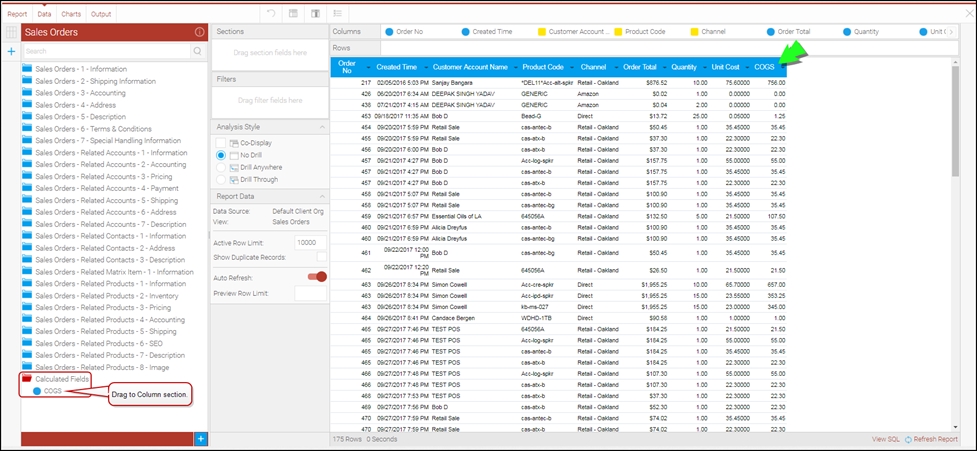The width and height of the screenshot is (977, 451).
Task: Click the Order No blue dimension pill icon
Action: click(x=389, y=32)
